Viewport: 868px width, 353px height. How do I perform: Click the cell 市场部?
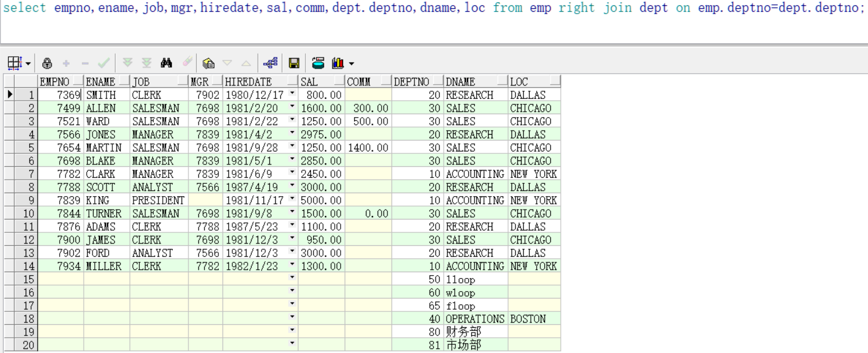(x=475, y=345)
